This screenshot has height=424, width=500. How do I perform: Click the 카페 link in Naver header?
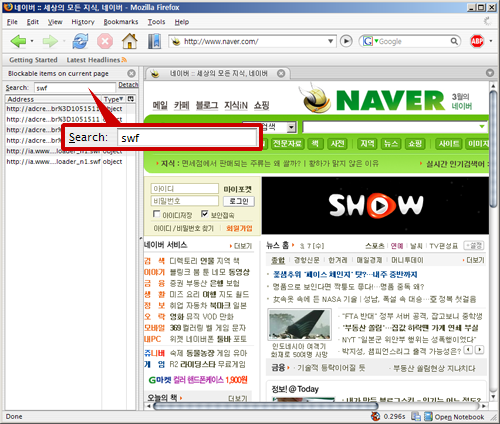click(181, 106)
